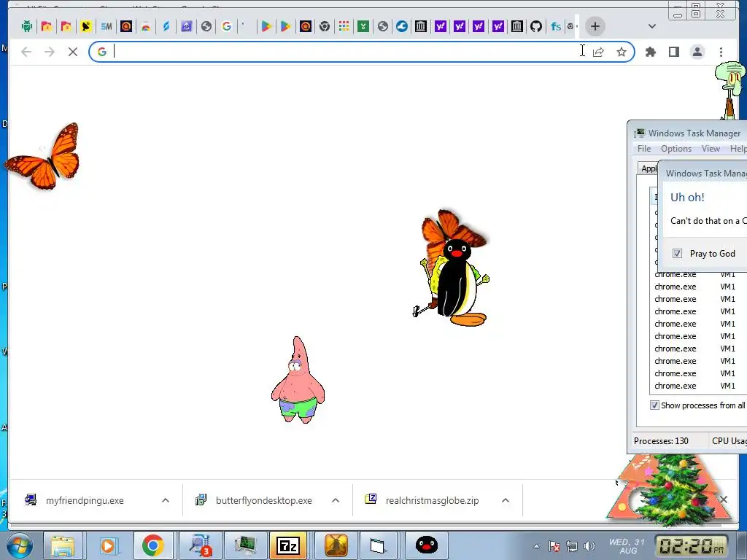The height and width of the screenshot is (560, 747).
Task: Switch to the SM tab
Action: pos(107,26)
